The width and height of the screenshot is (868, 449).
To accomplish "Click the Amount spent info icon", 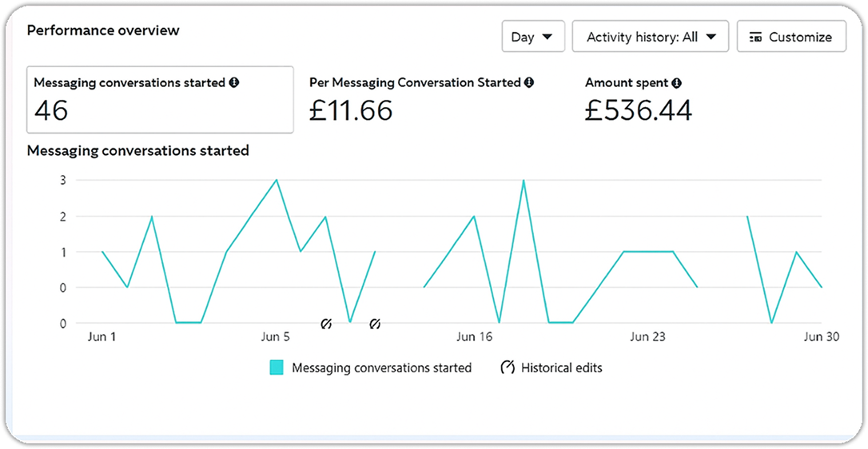I will point(676,82).
